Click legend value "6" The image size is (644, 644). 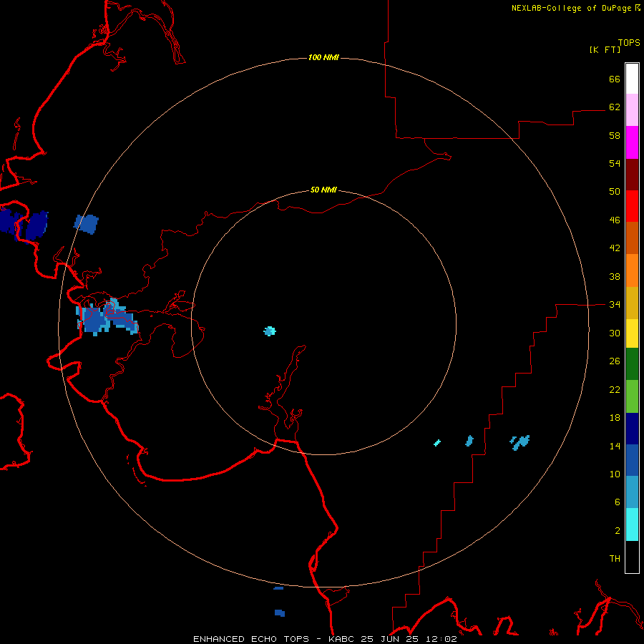618,502
